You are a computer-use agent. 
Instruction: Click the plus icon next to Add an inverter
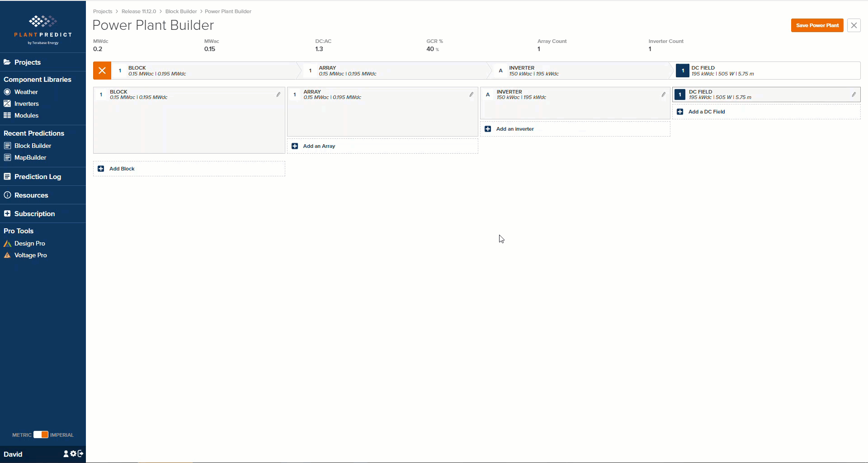click(488, 129)
